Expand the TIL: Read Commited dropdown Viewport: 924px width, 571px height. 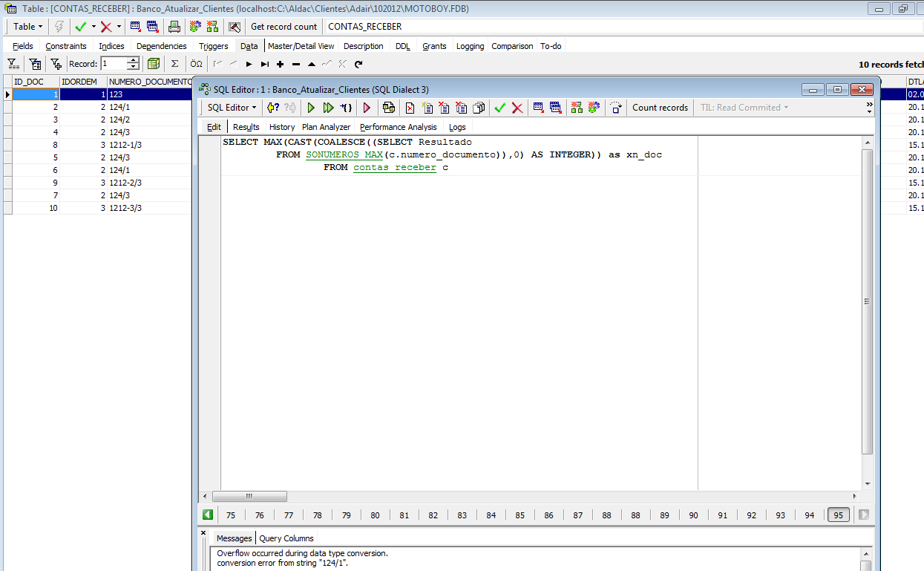744,108
